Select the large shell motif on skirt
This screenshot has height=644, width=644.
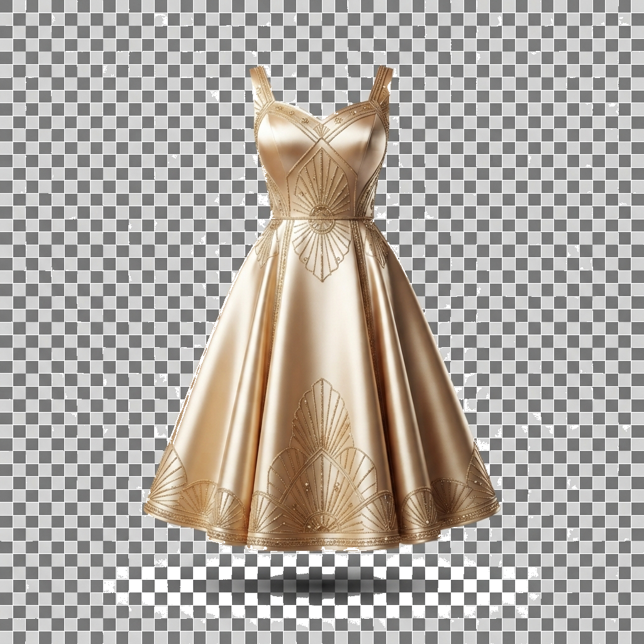click(x=321, y=456)
